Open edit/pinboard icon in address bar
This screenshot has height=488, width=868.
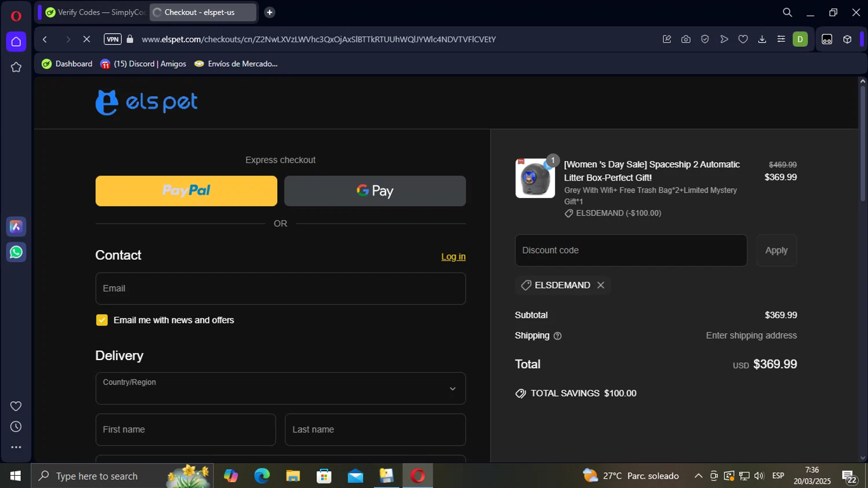[667, 39]
